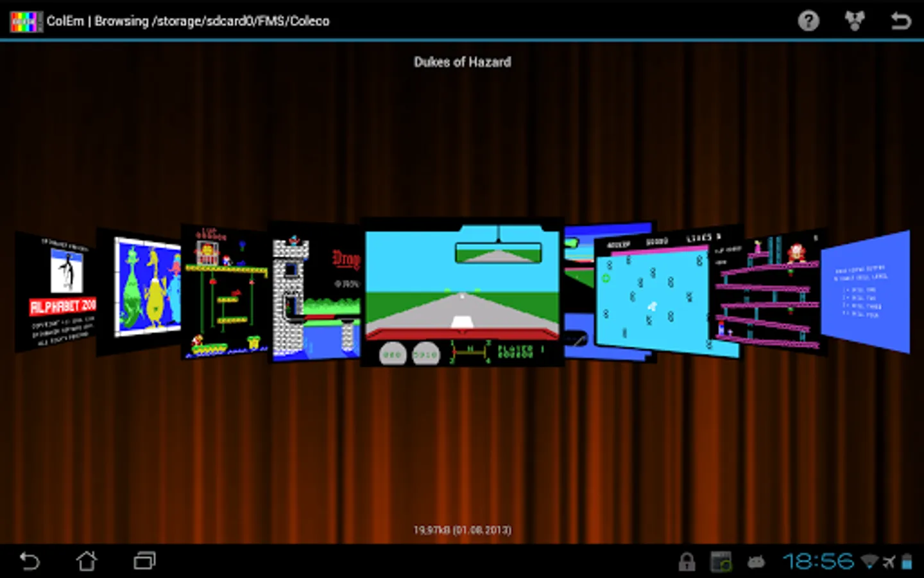Click the Browsing path title text

pos(212,21)
